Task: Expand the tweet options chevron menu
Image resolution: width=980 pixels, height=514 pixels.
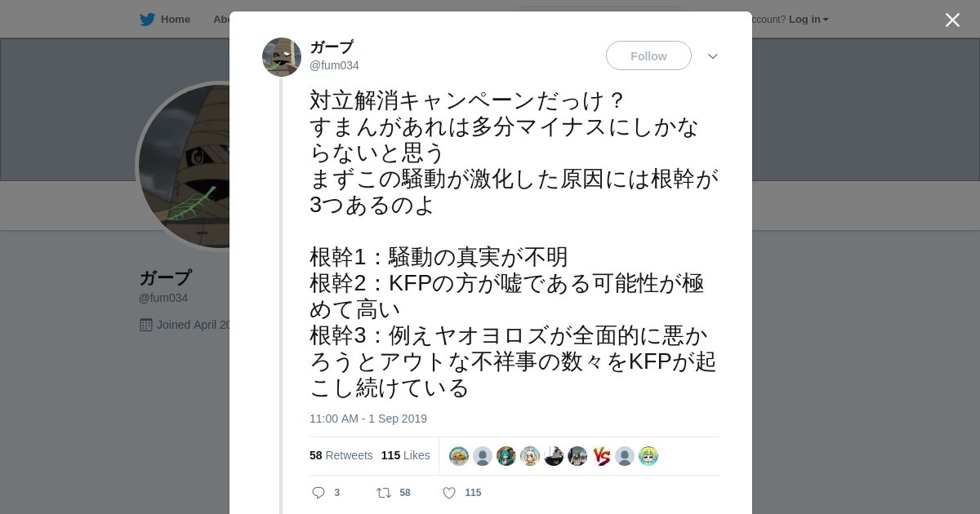Action: point(712,56)
